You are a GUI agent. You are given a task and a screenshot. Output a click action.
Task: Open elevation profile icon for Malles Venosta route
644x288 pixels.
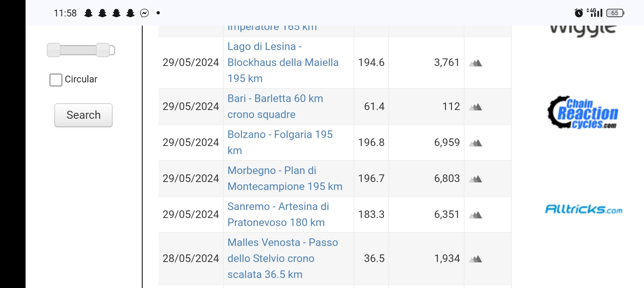[475, 259]
